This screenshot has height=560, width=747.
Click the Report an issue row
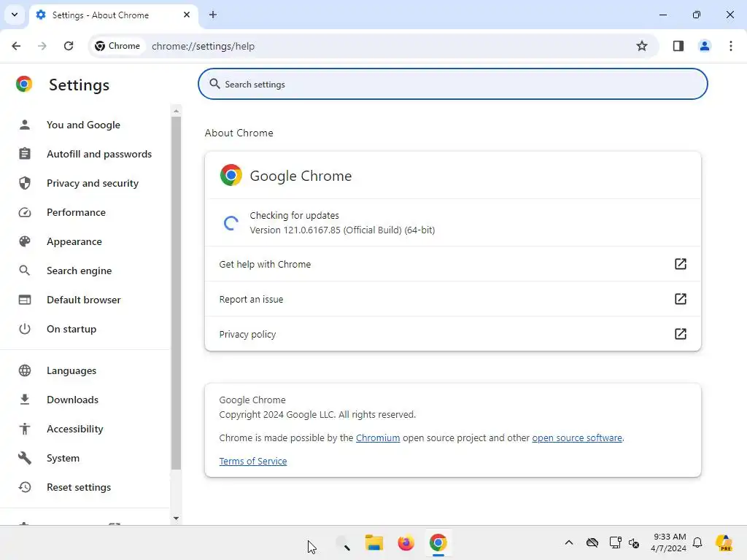(452, 299)
